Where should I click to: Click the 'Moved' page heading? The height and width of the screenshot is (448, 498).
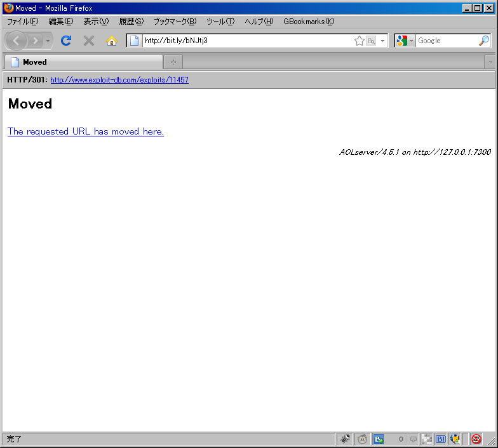[30, 104]
